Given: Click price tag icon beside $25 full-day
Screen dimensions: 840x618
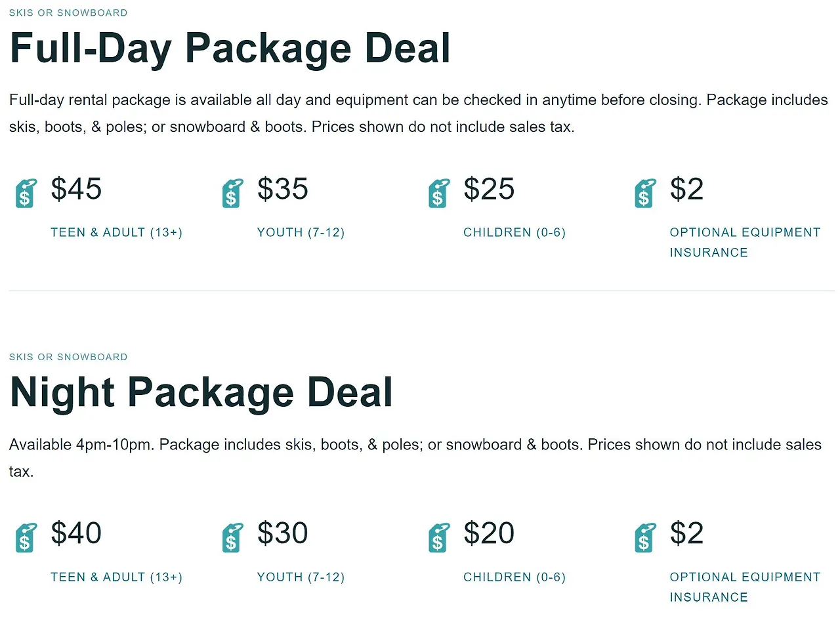Looking at the screenshot, I should pos(438,194).
